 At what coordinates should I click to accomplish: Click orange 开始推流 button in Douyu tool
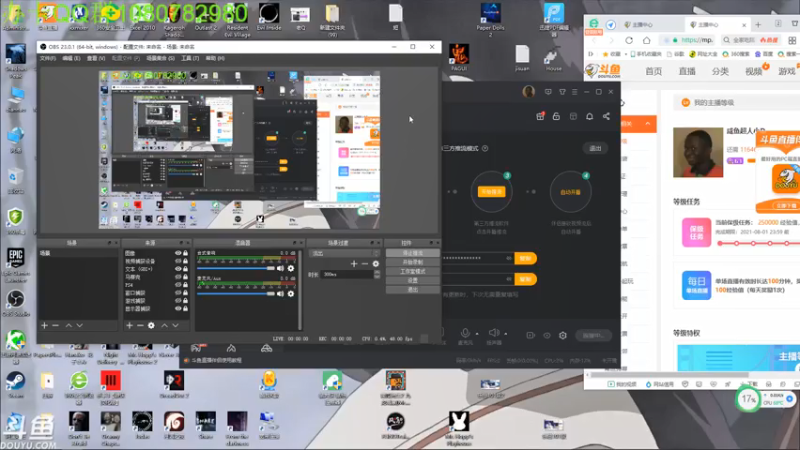[491, 192]
